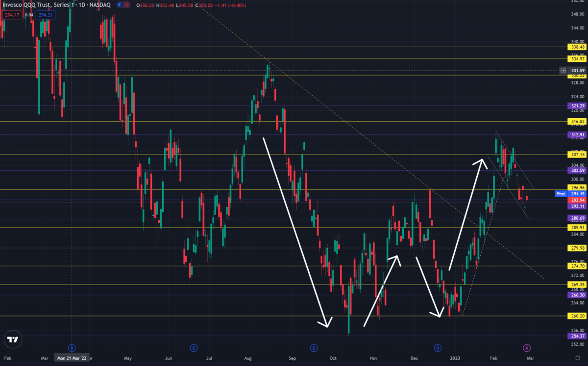Click the lightbulb marker above Mon 21 Mar '22
Image resolution: width=588 pixels, height=366 pixels.
click(x=72, y=348)
